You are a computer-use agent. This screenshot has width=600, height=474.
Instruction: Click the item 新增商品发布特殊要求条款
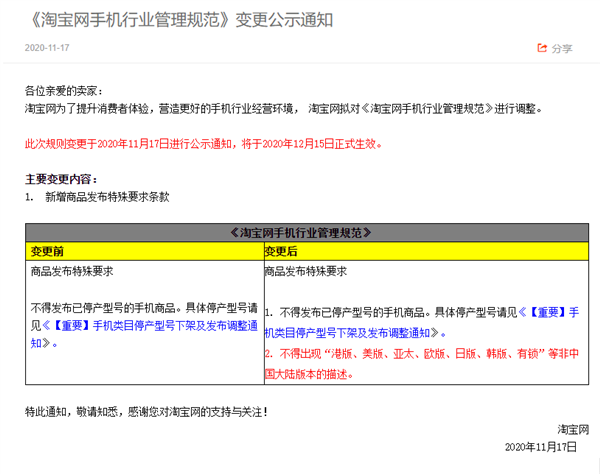tap(107, 197)
